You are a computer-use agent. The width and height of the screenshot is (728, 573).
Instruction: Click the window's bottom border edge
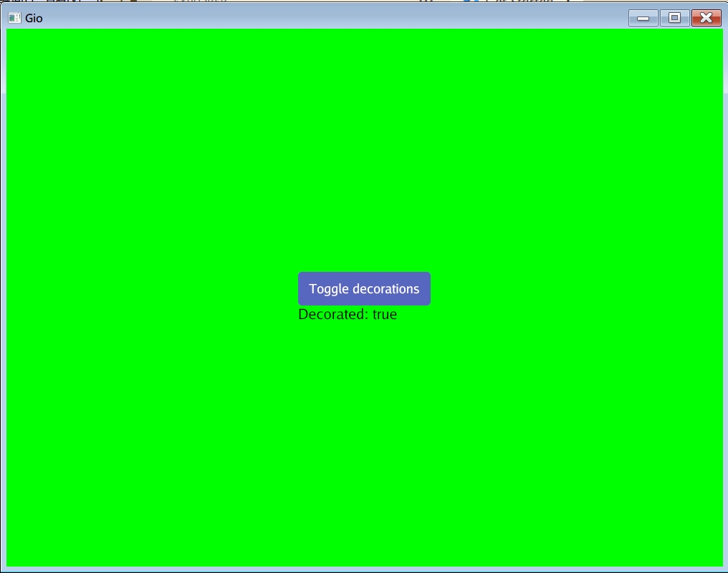pyautogui.click(x=364, y=569)
